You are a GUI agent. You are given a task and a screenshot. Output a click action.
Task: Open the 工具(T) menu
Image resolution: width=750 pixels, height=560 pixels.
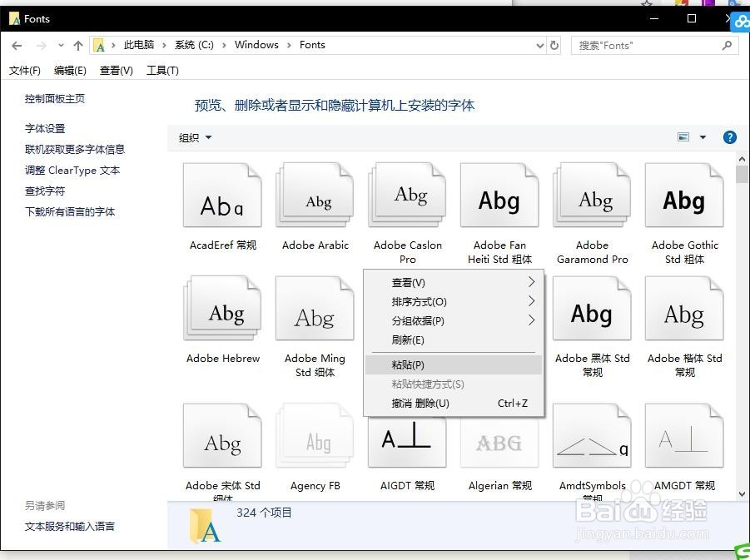(162, 71)
